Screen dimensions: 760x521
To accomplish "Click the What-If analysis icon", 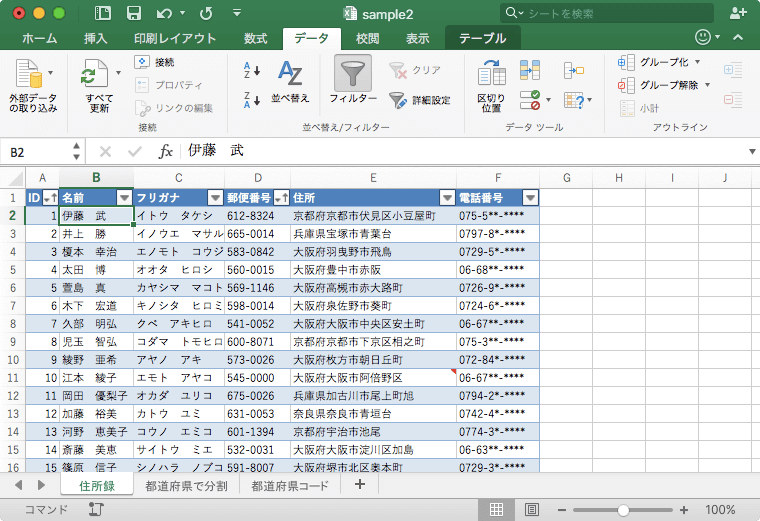I will coord(574,100).
